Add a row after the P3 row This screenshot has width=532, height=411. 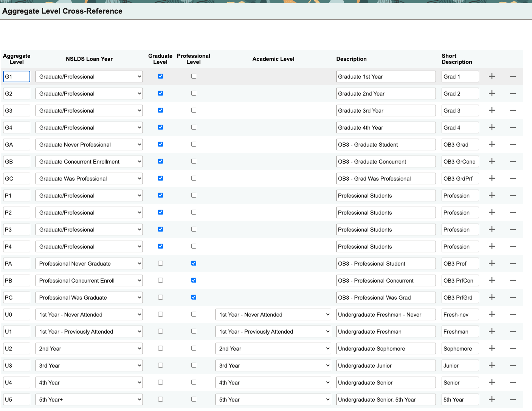pyautogui.click(x=492, y=229)
